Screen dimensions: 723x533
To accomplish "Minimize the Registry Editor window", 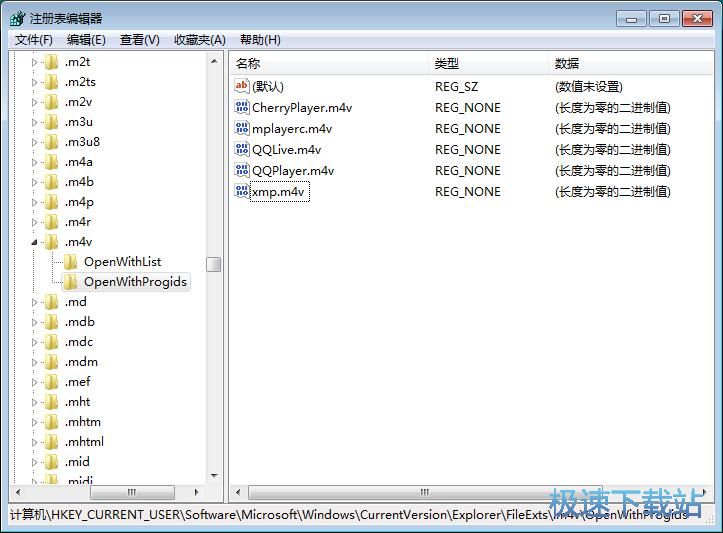I will [631, 19].
